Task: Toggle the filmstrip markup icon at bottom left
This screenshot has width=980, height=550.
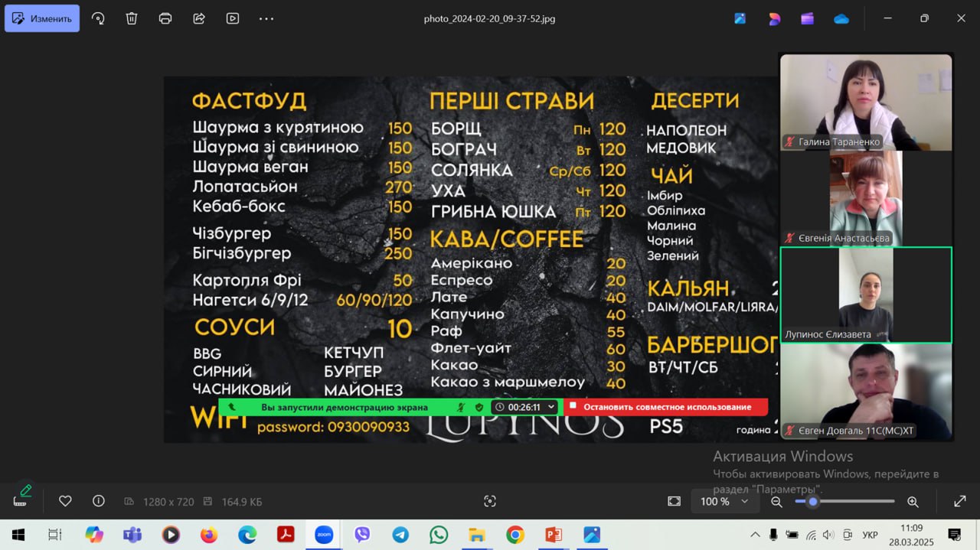Action: point(21,496)
